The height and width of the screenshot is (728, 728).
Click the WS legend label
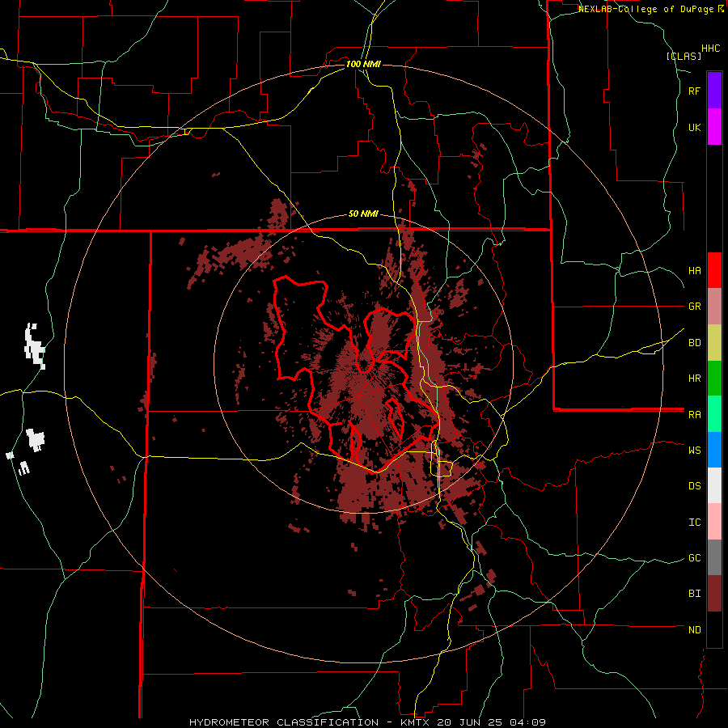click(x=695, y=450)
